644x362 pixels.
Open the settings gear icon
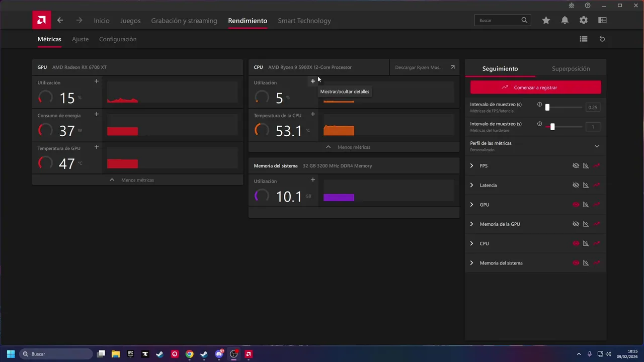click(584, 21)
